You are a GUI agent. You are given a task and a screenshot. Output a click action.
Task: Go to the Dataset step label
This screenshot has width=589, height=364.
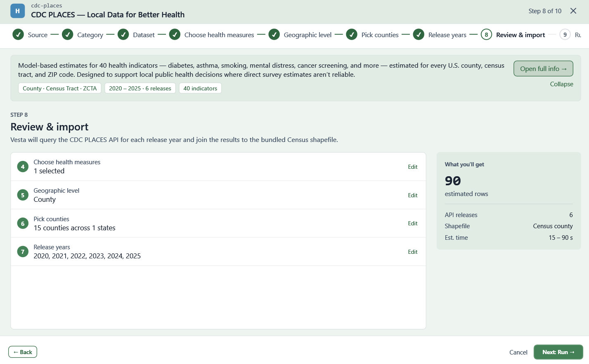click(x=144, y=35)
